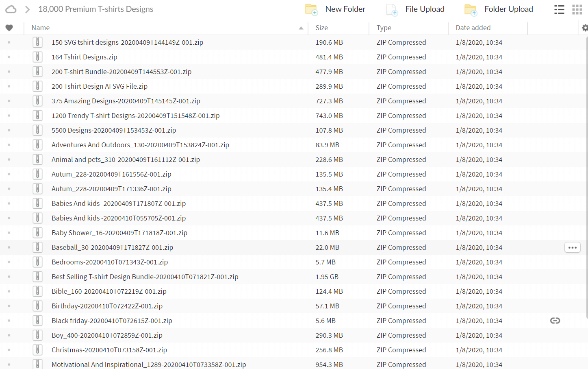Click the File Upload button
Viewport: 588px width, 369px height.
[x=415, y=9]
